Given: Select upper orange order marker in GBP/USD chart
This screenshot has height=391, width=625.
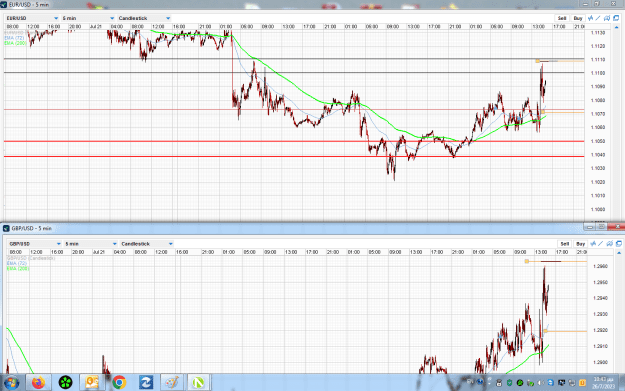Looking at the screenshot, I should (527, 261).
